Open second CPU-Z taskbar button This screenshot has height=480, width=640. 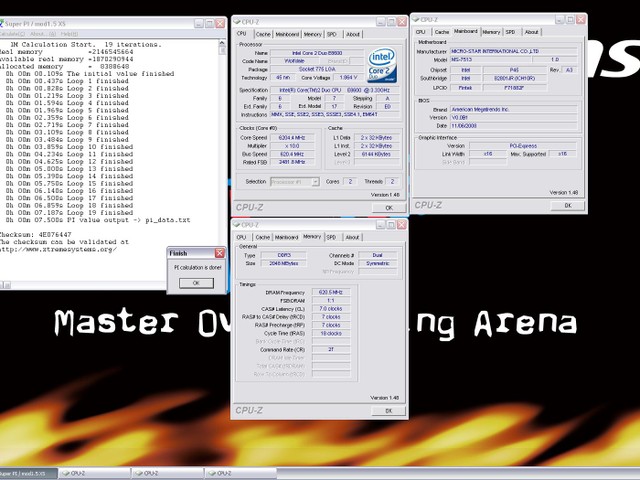[168, 473]
